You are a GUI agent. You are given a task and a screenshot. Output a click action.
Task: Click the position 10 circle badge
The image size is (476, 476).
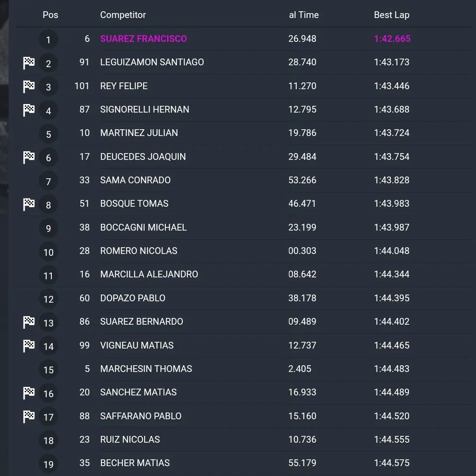(48, 252)
